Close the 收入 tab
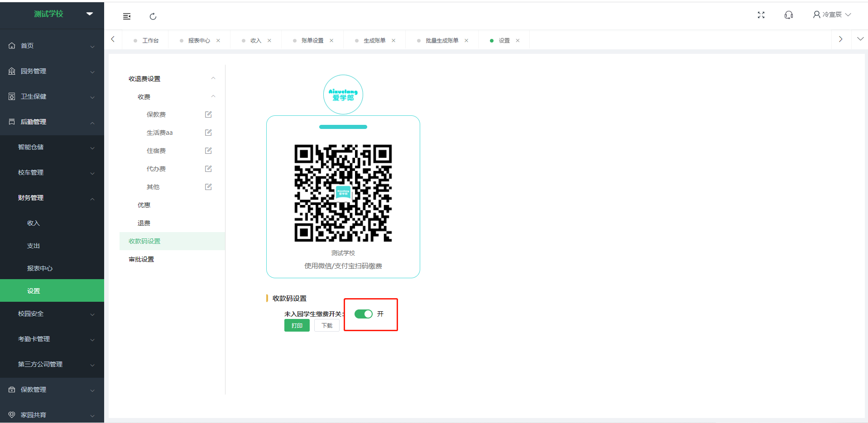 click(269, 41)
